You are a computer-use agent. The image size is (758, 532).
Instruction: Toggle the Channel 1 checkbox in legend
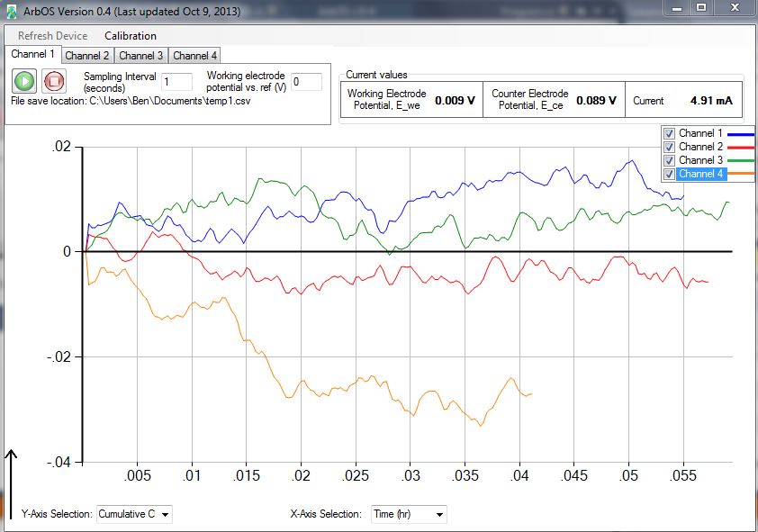tap(669, 133)
